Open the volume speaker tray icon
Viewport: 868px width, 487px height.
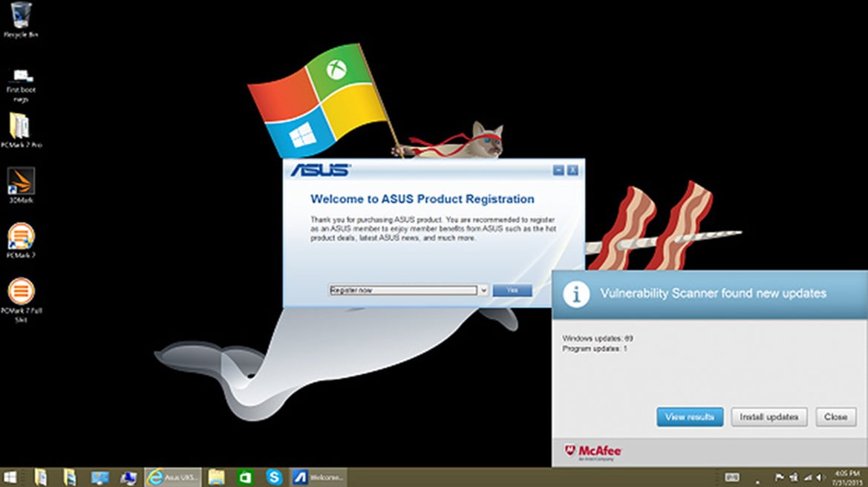[820, 477]
